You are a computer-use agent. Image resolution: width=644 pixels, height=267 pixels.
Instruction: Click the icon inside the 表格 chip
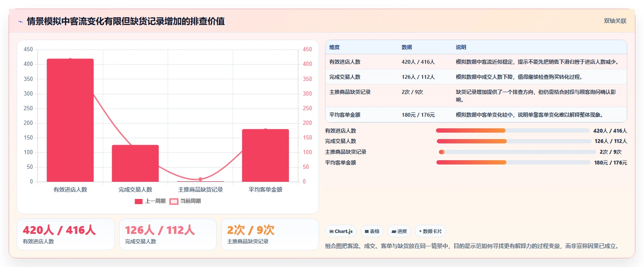[367, 231]
